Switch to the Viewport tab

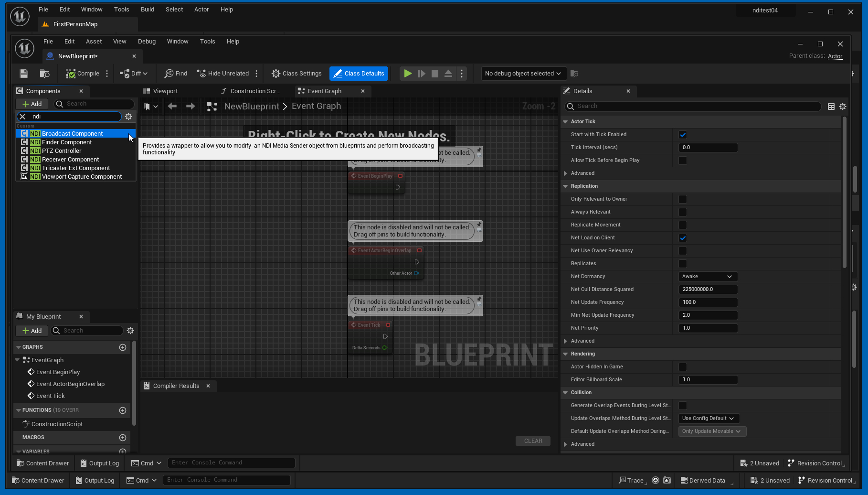click(165, 91)
